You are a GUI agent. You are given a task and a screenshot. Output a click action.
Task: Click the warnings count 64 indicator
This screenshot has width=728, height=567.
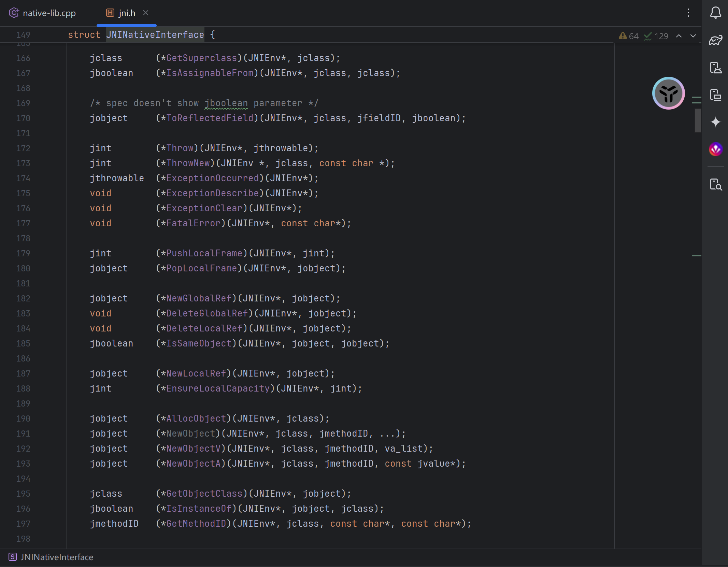pyautogui.click(x=628, y=36)
